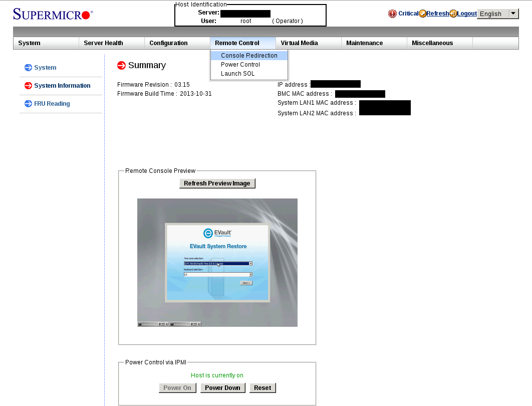This screenshot has width=532, height=406.
Task: Click the Supermicro logo
Action: coord(53,14)
